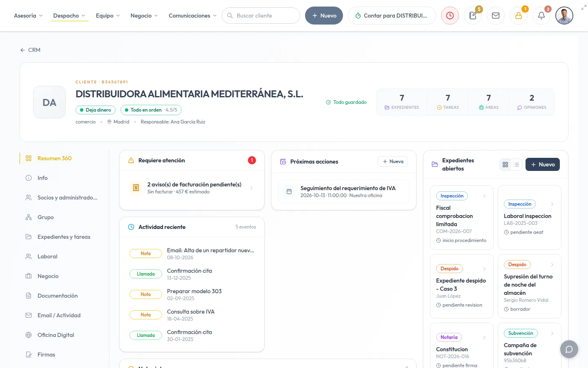Image resolution: width=588 pixels, height=368 pixels.
Task: Open Consulta sobre IVA note
Action: coord(192,315)
